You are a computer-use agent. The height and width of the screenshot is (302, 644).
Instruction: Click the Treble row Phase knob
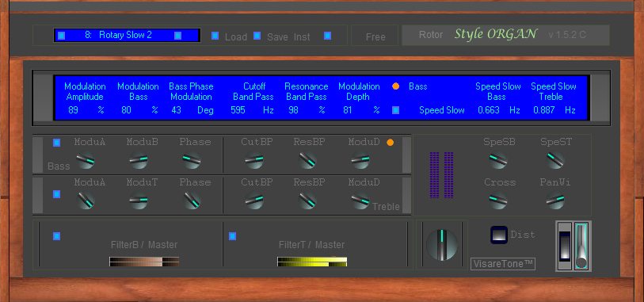[x=192, y=200]
